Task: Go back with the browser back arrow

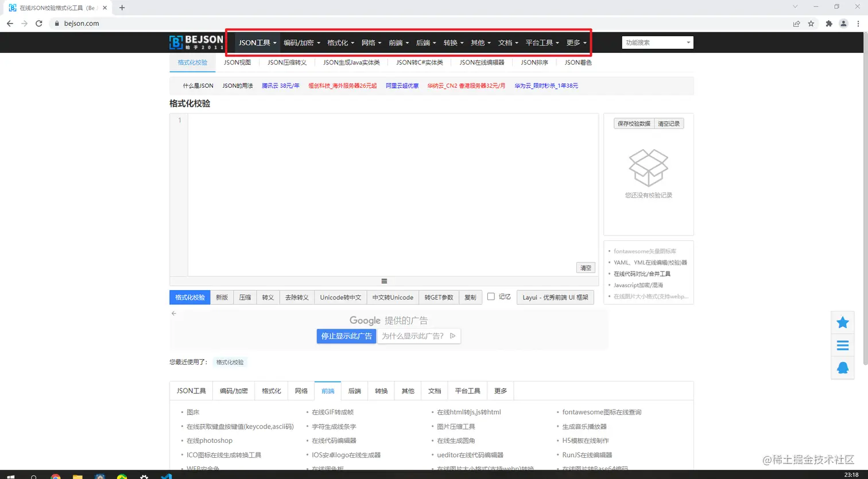Action: [10, 24]
